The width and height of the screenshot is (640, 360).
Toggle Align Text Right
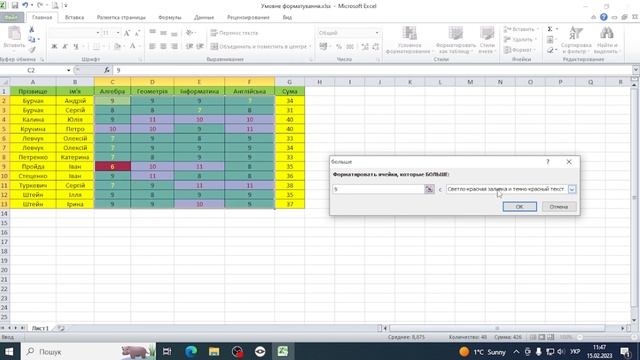174,47
